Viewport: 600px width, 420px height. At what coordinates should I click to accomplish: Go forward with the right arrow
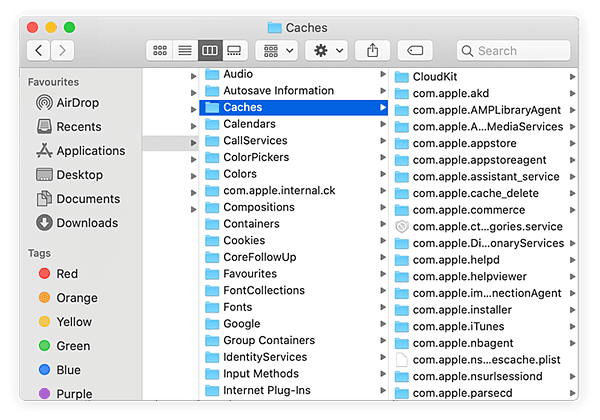pyautogui.click(x=62, y=50)
